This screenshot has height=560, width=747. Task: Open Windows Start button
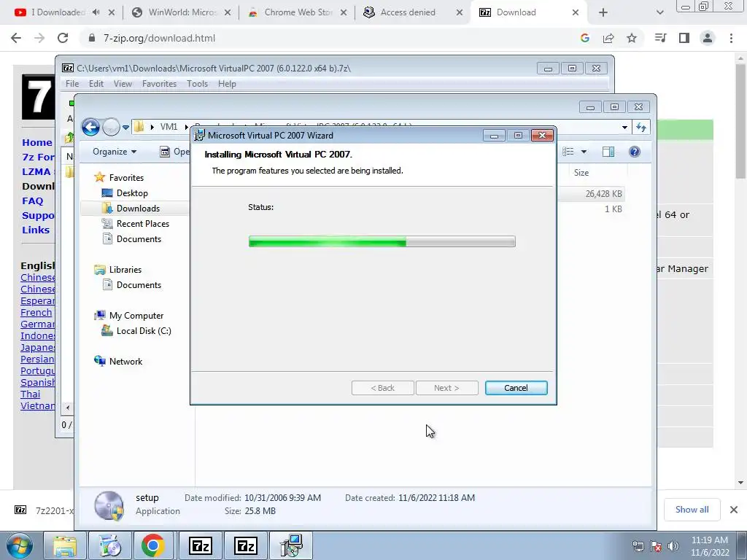click(20, 545)
